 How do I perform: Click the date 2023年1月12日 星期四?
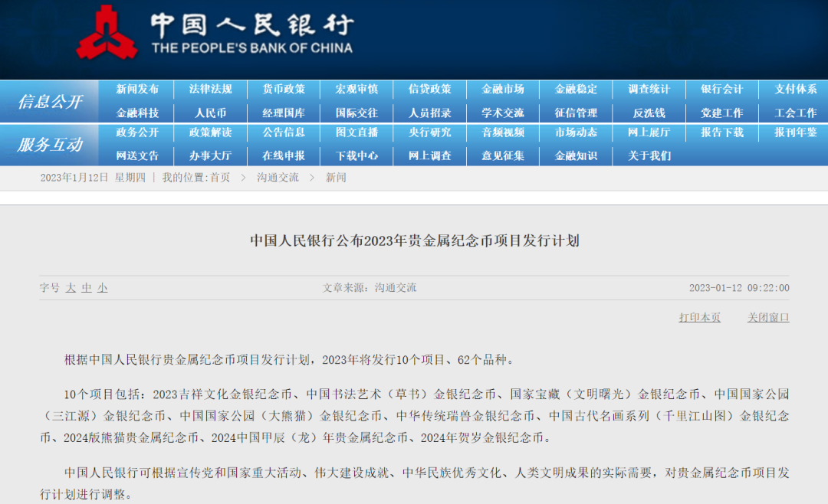[x=93, y=178]
